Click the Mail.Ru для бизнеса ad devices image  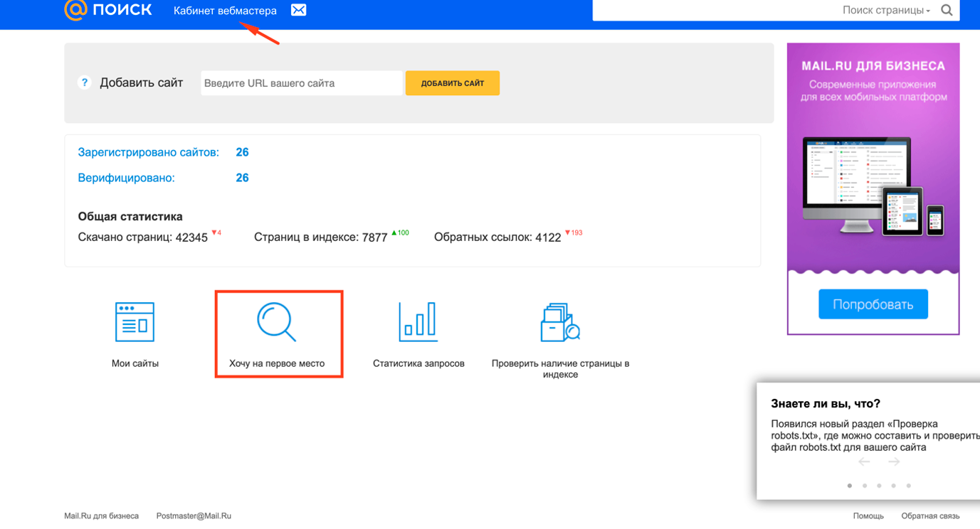pyautogui.click(x=873, y=187)
